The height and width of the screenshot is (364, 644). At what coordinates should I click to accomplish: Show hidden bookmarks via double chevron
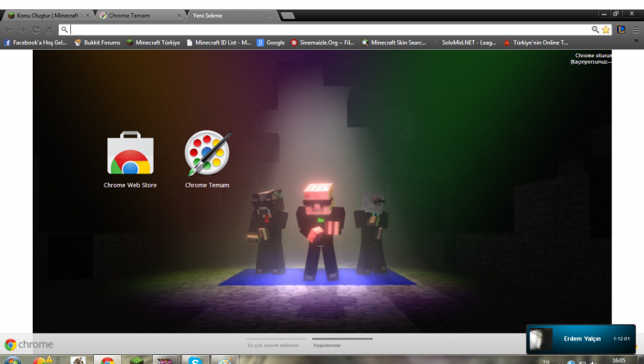click(x=636, y=41)
